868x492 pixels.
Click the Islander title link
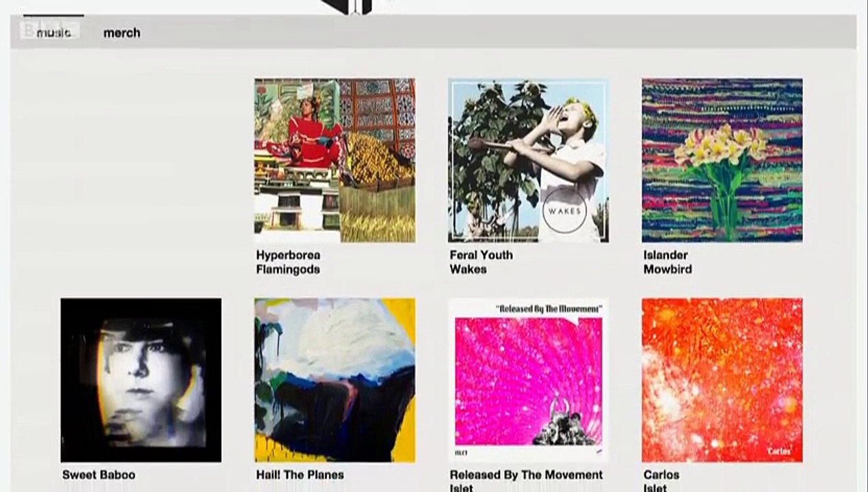coord(666,255)
